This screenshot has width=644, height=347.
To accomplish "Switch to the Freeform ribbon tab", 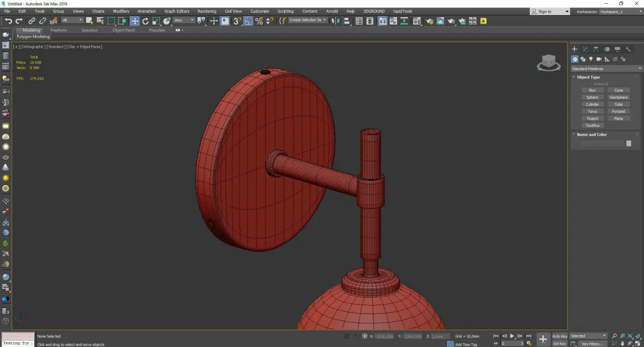I will (58, 30).
